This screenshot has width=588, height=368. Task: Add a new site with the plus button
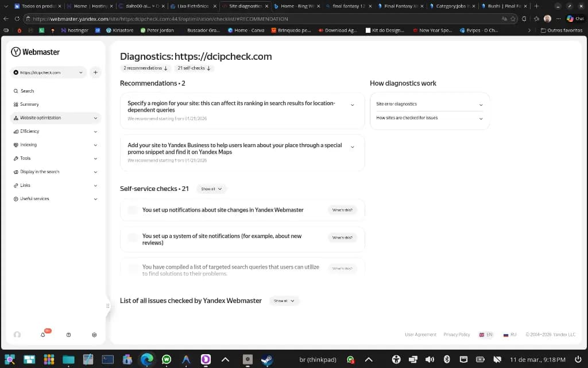coord(95,72)
